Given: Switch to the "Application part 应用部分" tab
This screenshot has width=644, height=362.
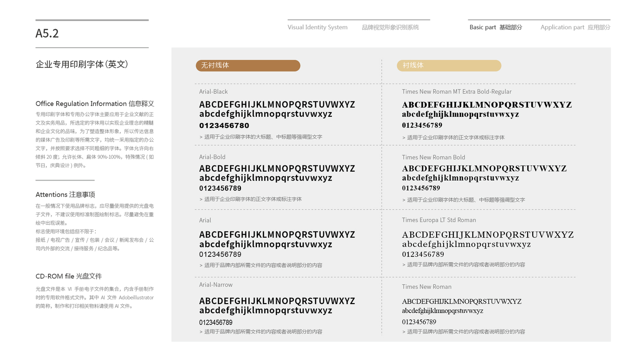Looking at the screenshot, I should point(575,27).
